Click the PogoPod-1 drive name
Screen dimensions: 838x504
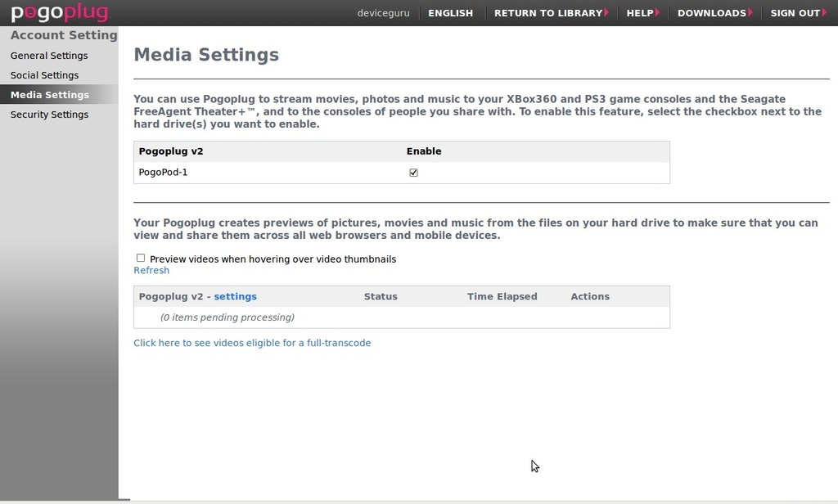(163, 172)
